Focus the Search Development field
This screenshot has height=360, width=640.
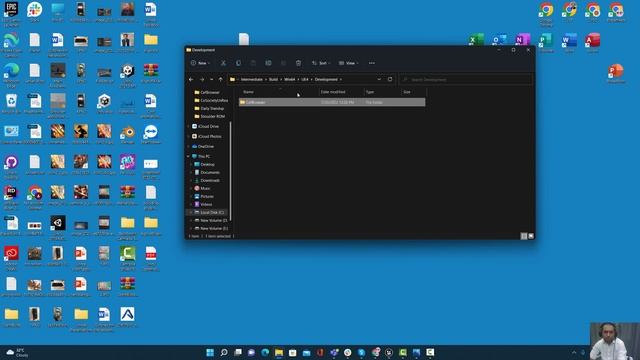click(x=465, y=80)
